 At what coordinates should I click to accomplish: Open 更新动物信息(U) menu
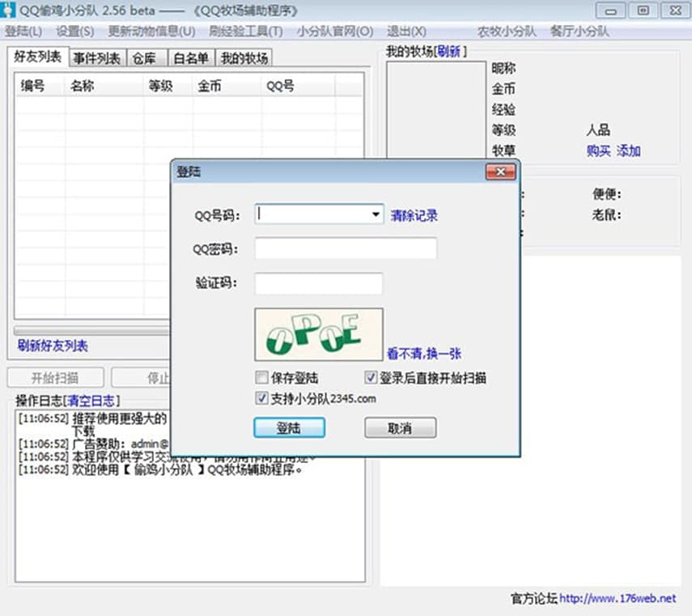click(151, 32)
